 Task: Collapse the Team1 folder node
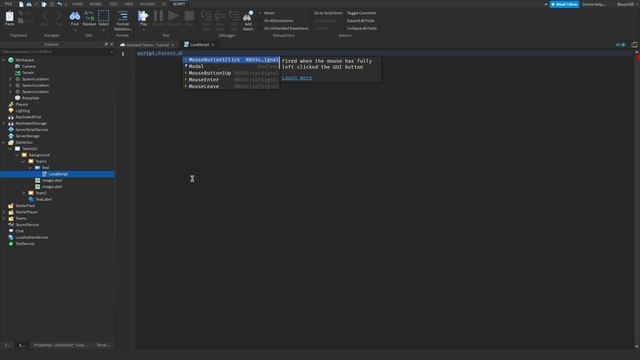24,161
